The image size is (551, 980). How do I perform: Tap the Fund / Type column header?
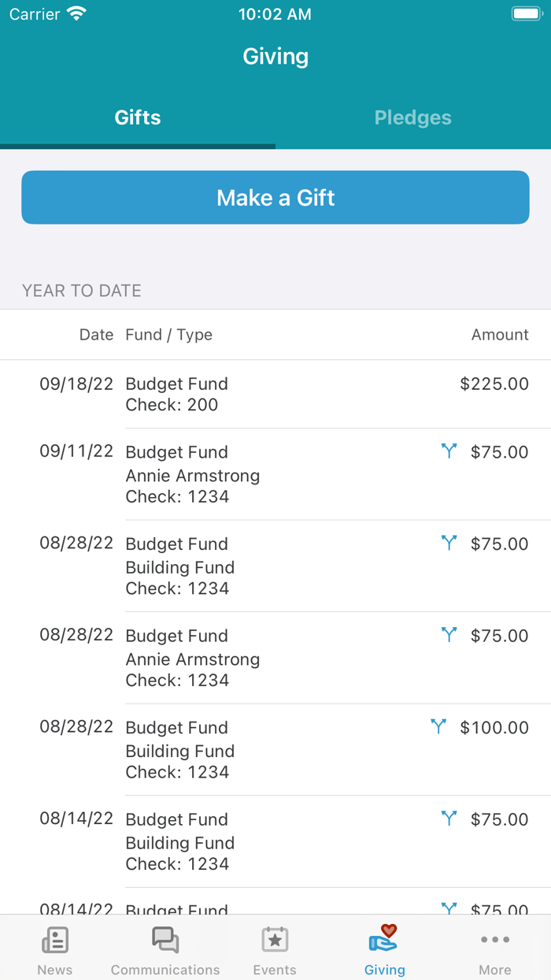(x=169, y=335)
